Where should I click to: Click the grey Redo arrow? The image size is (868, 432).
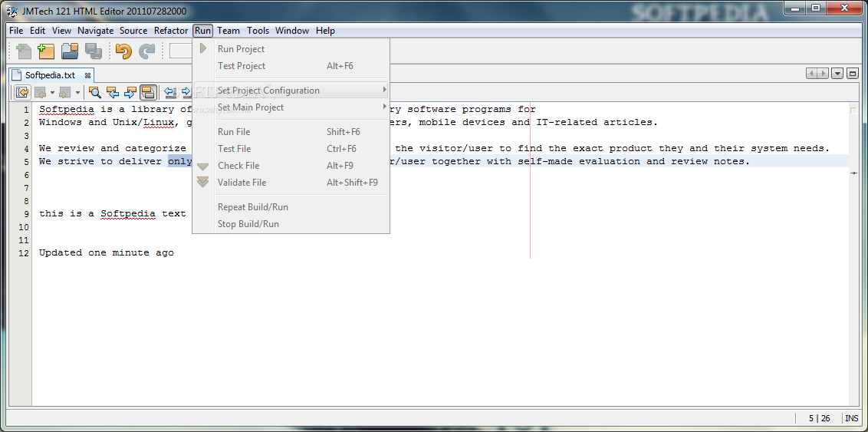(x=146, y=51)
